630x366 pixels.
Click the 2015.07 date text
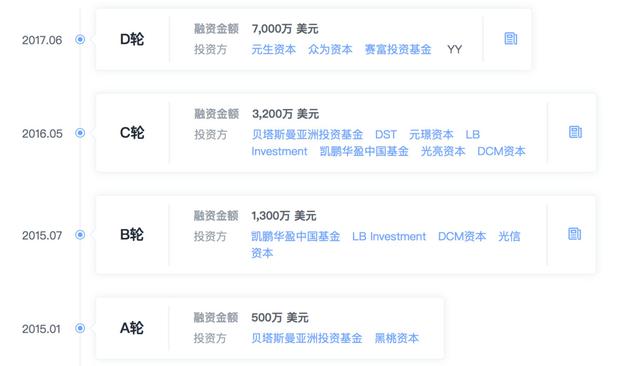42,235
